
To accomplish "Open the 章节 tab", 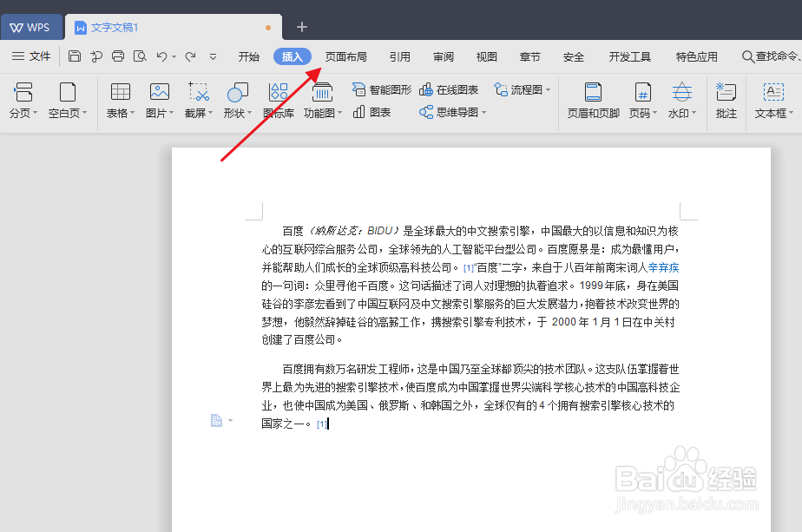I will [x=529, y=56].
